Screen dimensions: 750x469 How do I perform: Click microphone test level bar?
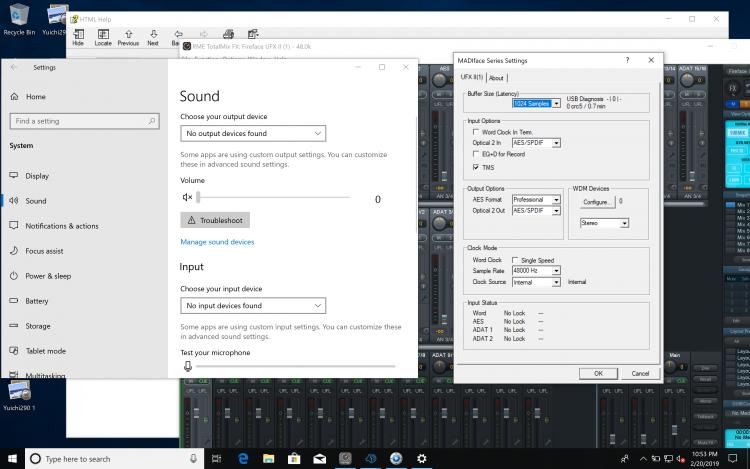coord(296,366)
